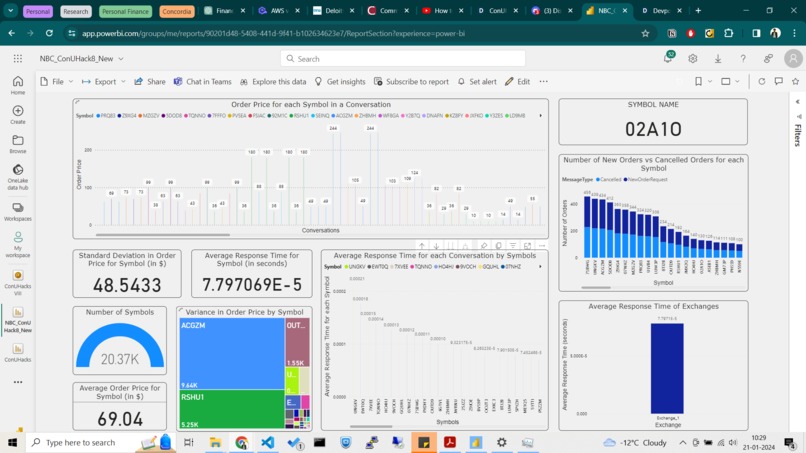Drill up on the response time chart
Image resolution: width=806 pixels, height=453 pixels.
[422, 246]
